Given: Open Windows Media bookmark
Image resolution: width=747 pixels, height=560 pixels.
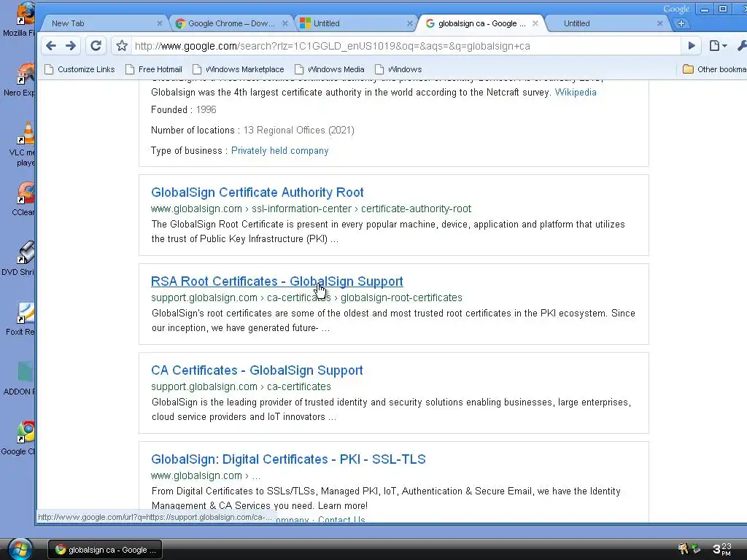Looking at the screenshot, I should coord(330,69).
